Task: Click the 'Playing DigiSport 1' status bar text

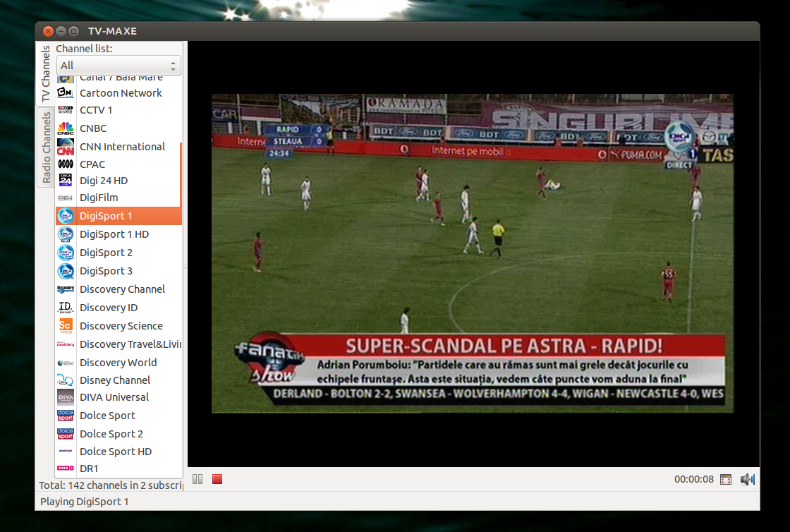Action: [84, 502]
